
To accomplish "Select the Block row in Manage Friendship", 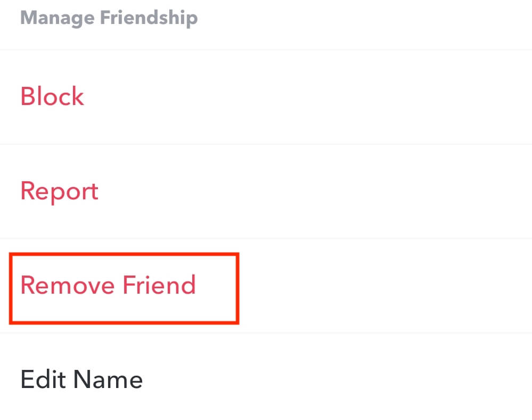I will point(266,97).
